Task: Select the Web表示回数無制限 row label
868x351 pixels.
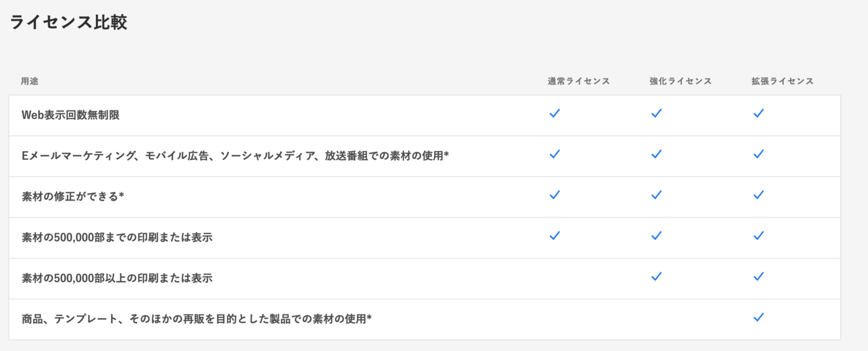Action: tap(71, 115)
